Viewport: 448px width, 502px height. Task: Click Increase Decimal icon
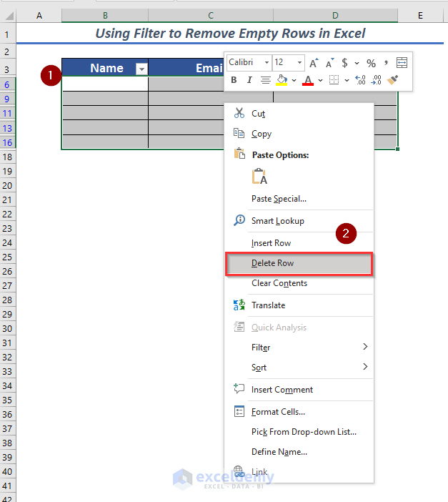point(360,79)
